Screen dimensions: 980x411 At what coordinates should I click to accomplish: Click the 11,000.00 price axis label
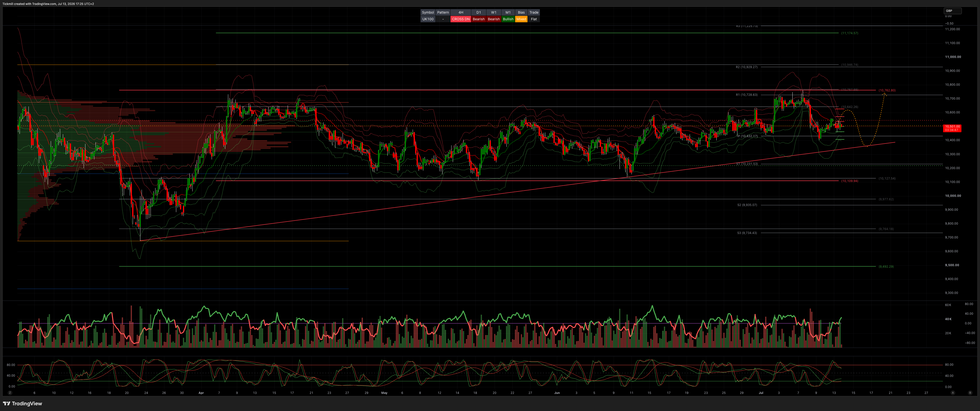[x=953, y=57]
